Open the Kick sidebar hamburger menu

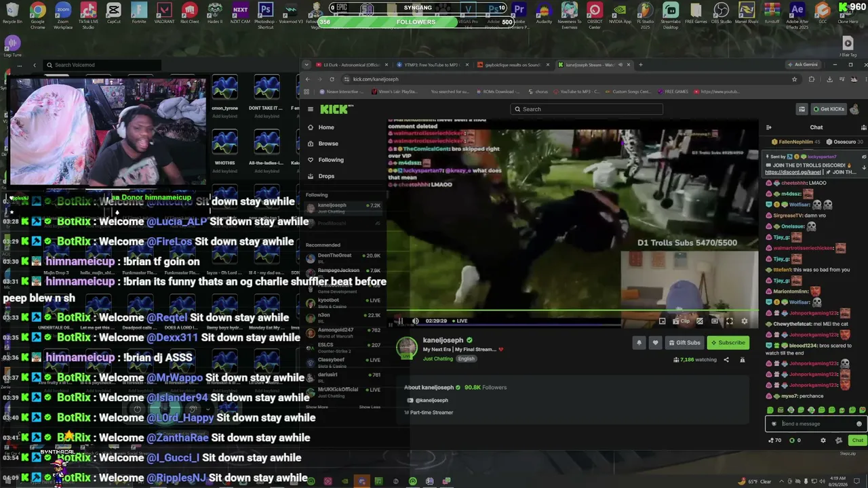point(311,109)
